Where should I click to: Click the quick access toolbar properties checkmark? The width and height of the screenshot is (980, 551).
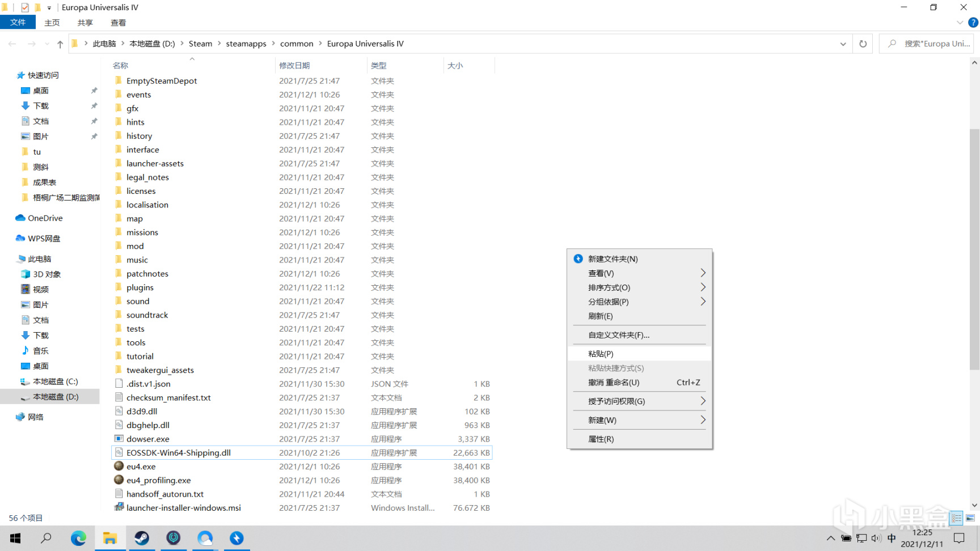pos(24,7)
